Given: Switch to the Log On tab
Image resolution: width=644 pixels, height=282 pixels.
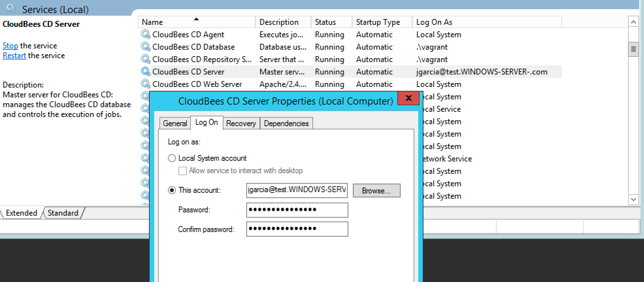Looking at the screenshot, I should [x=206, y=123].
